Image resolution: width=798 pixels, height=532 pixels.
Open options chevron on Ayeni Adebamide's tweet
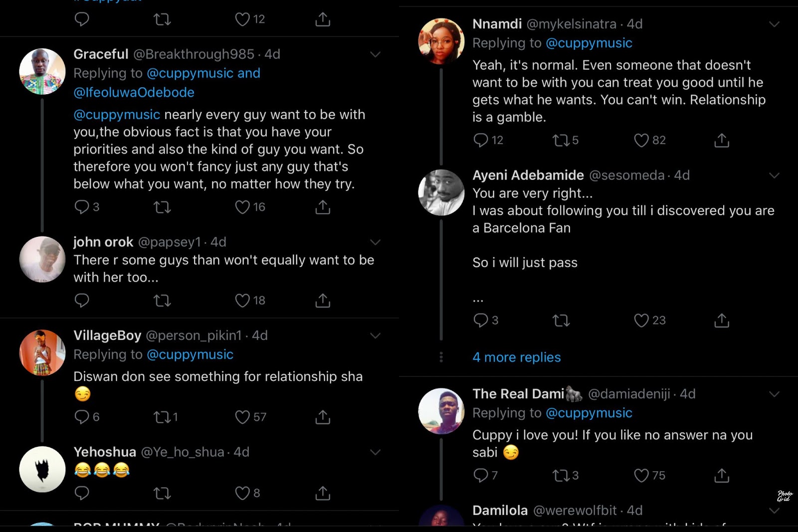pos(774,176)
